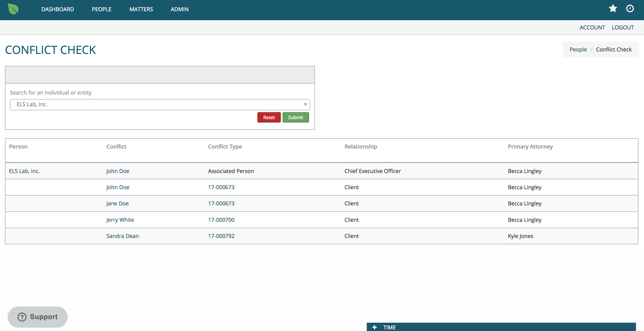Open Sandra Dean conflict link

pyautogui.click(x=122, y=236)
